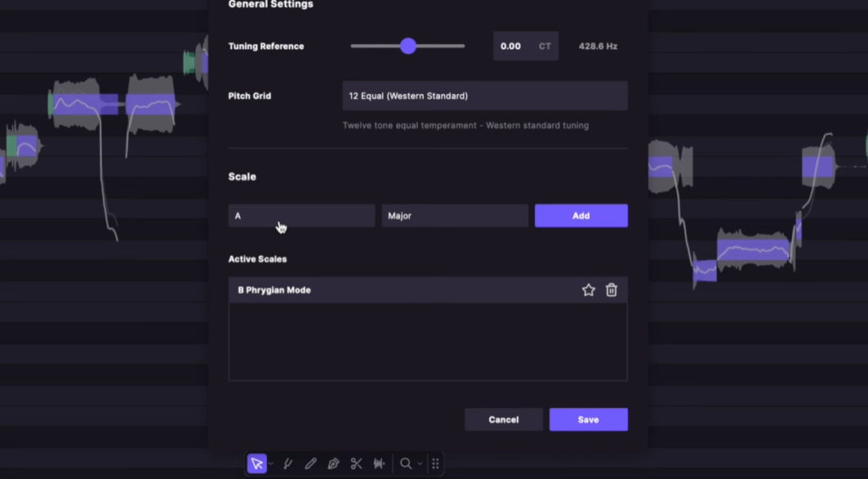This screenshot has height=479, width=868.
Task: Cancel the settings dialog
Action: pos(504,420)
